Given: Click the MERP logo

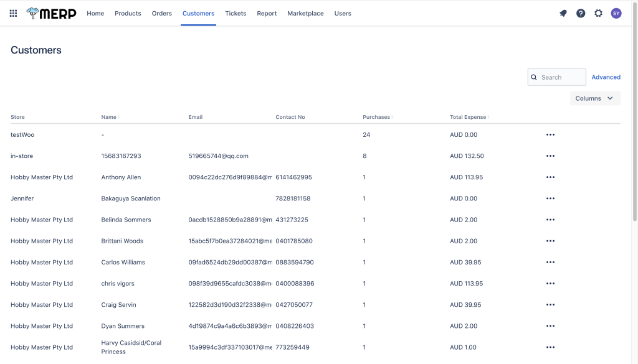Looking at the screenshot, I should coord(52,13).
